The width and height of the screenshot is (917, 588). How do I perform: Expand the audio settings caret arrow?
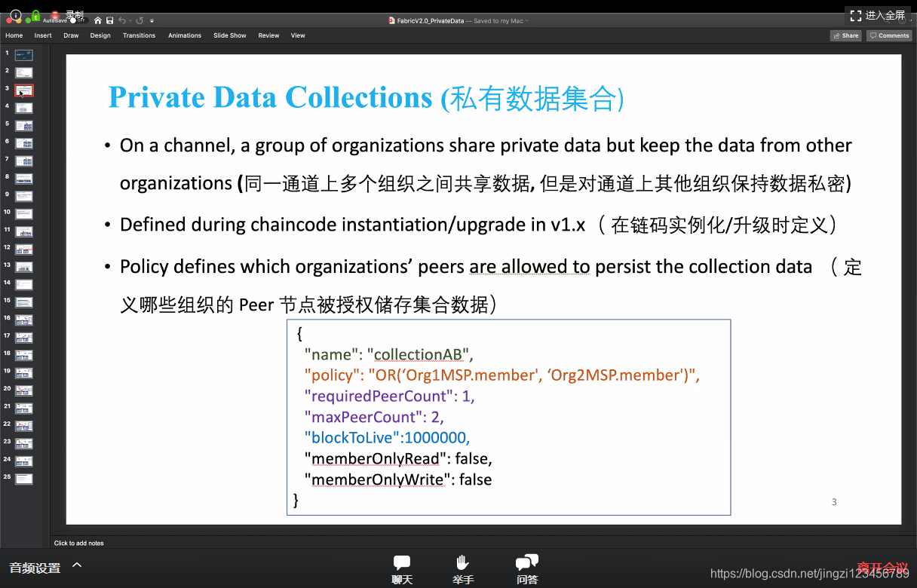click(77, 565)
